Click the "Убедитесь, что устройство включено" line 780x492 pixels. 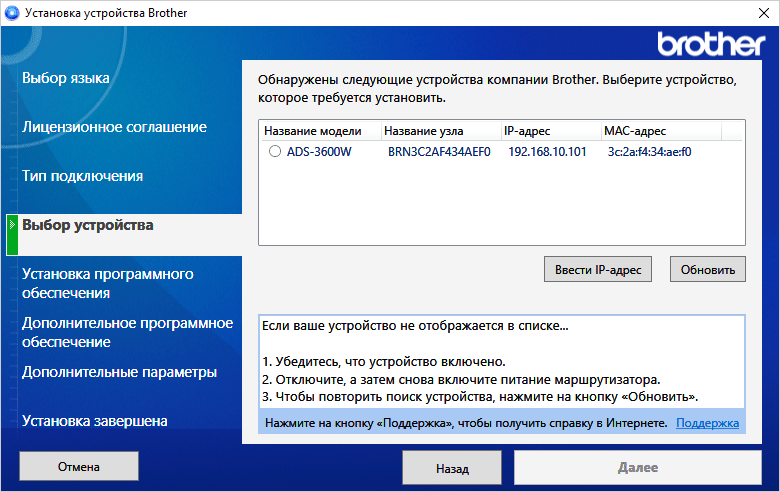pos(384,362)
